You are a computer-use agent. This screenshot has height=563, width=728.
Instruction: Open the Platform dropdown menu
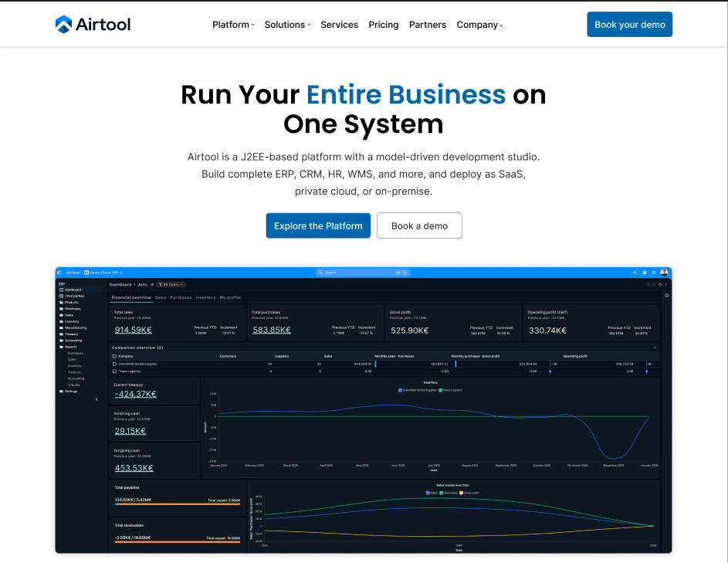click(233, 25)
